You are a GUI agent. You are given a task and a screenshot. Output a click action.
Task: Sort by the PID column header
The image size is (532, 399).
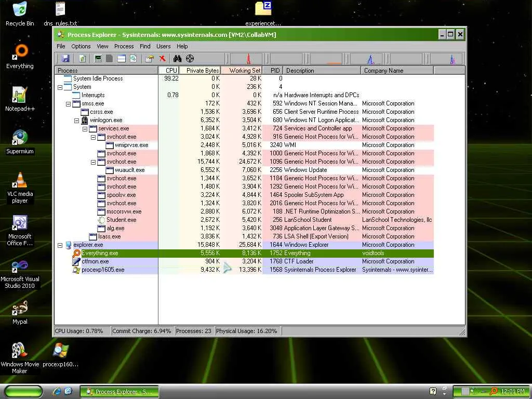point(272,71)
